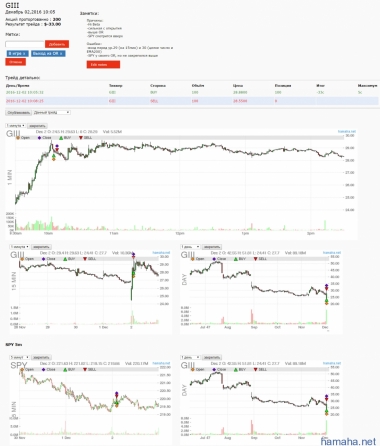Image resolution: width=380 pixels, height=446 pixels.
Task: Select the BUY trade row dated 2016-12-02 10:05
Action: click(x=192, y=92)
